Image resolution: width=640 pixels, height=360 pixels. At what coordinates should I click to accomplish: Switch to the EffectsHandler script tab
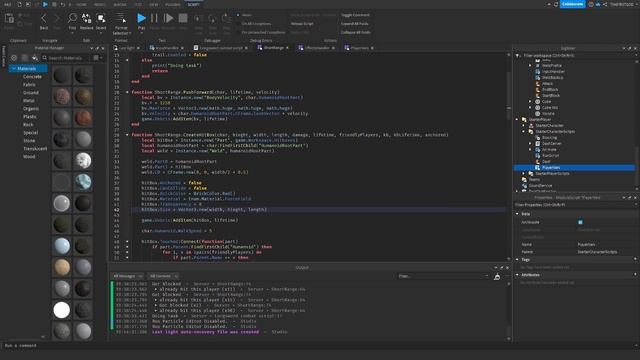pyautogui.click(x=317, y=48)
